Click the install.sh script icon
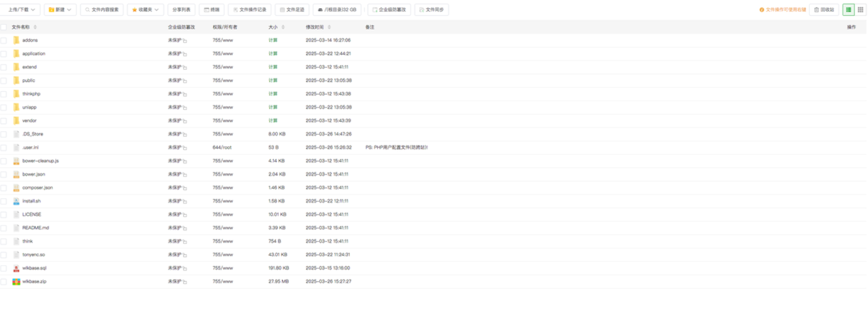This screenshot has width=868, height=325. click(16, 201)
